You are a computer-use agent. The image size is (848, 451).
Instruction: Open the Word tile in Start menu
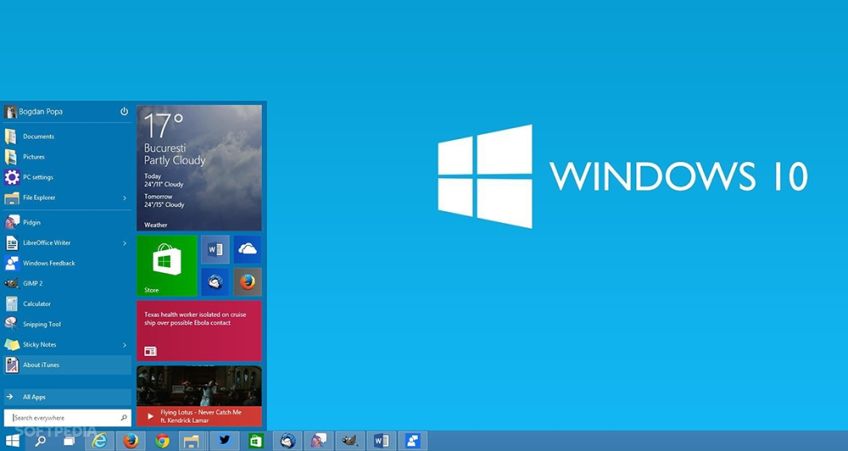point(215,249)
